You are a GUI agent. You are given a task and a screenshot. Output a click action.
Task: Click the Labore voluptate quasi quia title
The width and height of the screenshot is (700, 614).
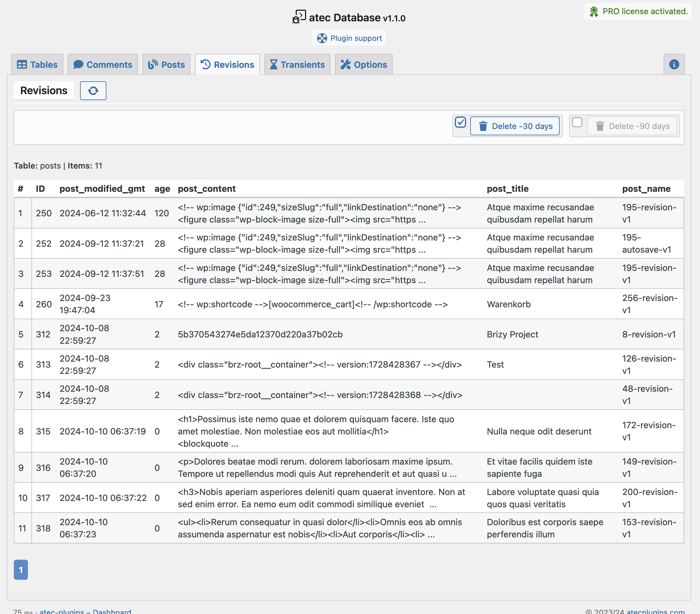(x=543, y=498)
